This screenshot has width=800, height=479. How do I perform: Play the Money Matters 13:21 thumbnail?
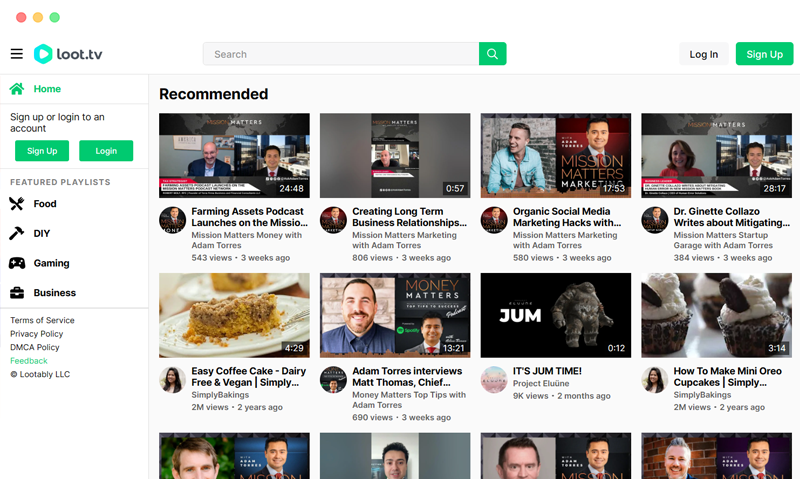pyautogui.click(x=395, y=315)
